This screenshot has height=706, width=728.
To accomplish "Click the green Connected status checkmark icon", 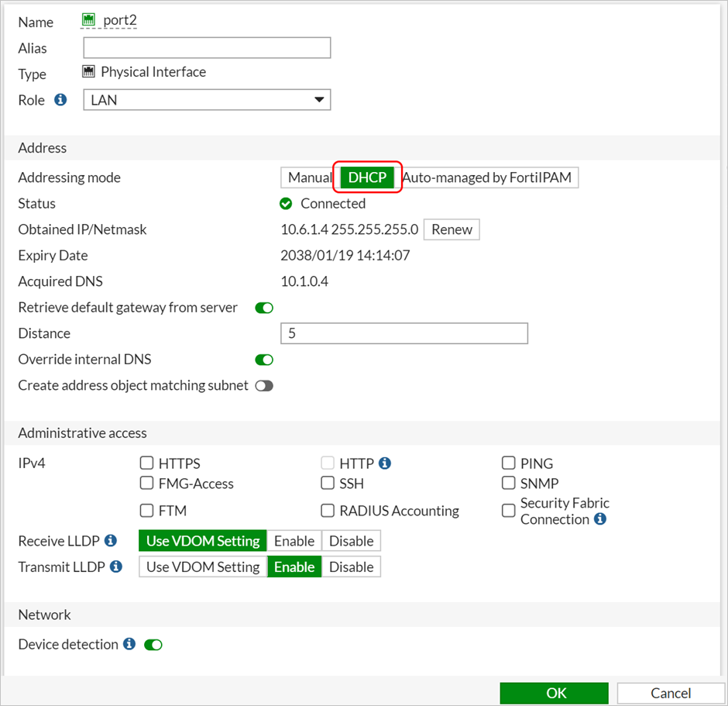I will [x=286, y=204].
